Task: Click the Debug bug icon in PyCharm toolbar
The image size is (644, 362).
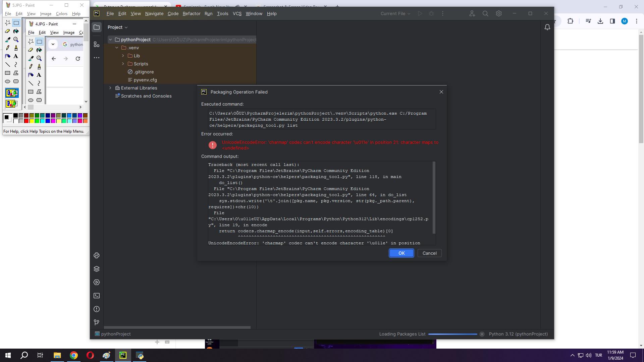Action: point(431,13)
